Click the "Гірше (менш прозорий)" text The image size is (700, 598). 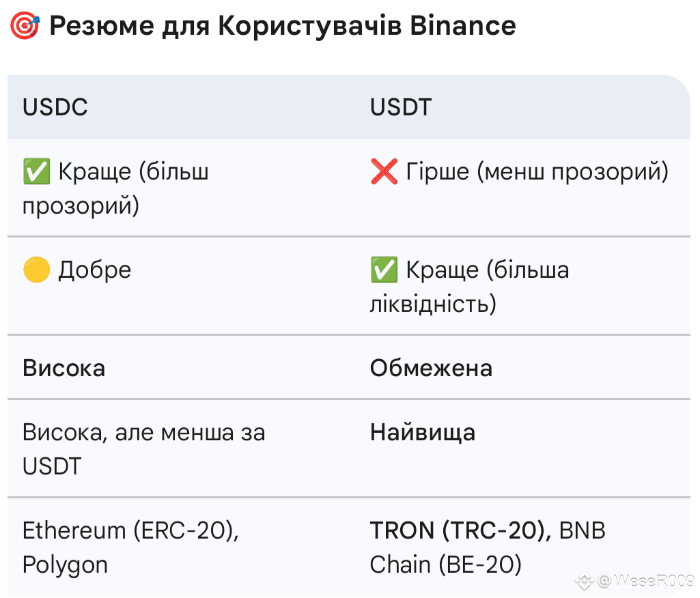(x=537, y=172)
